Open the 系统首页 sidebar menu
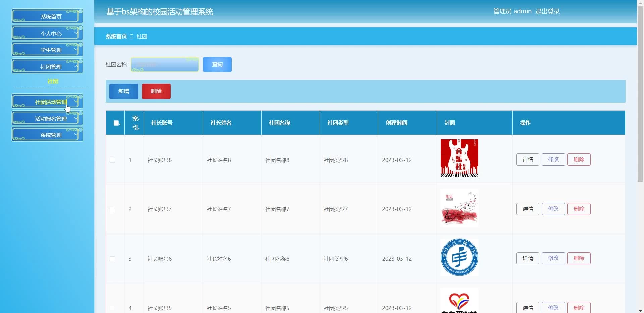This screenshot has width=644, height=313. pos(47,16)
